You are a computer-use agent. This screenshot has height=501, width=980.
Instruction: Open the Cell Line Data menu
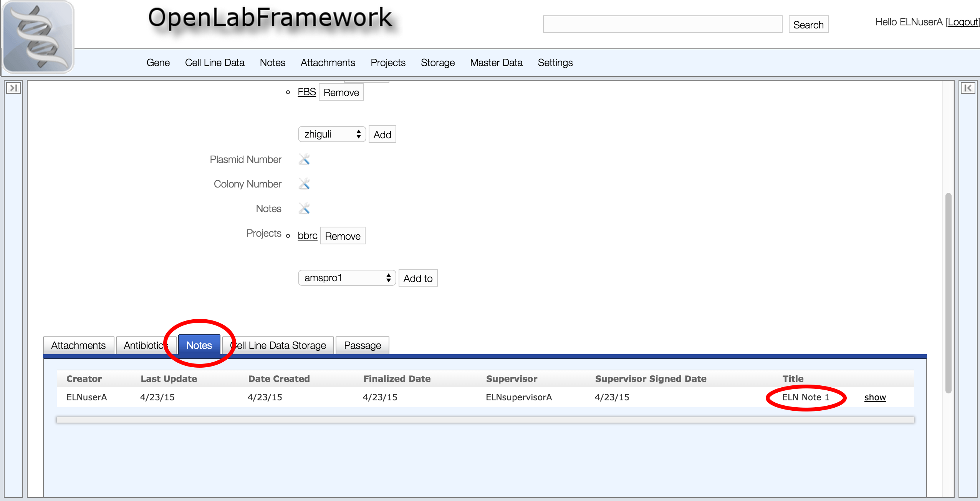(x=214, y=63)
